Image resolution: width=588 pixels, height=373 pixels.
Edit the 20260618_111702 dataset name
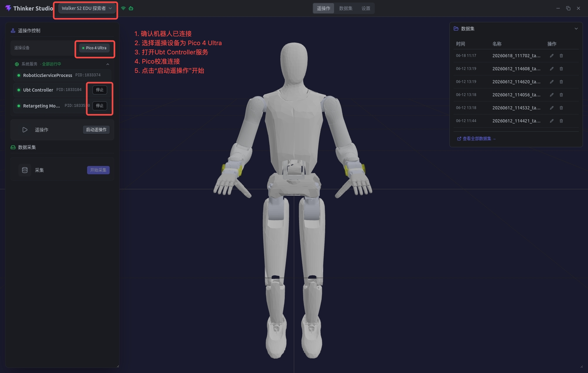(x=552, y=56)
